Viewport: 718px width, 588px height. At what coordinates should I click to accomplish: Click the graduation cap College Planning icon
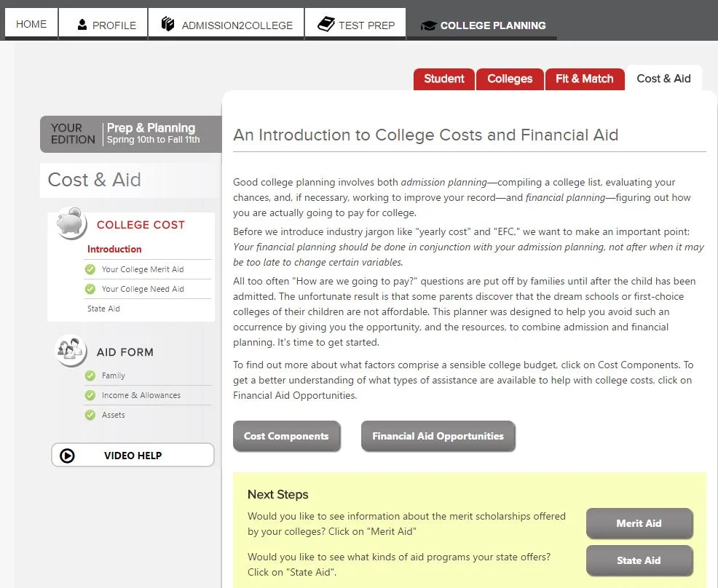[429, 25]
